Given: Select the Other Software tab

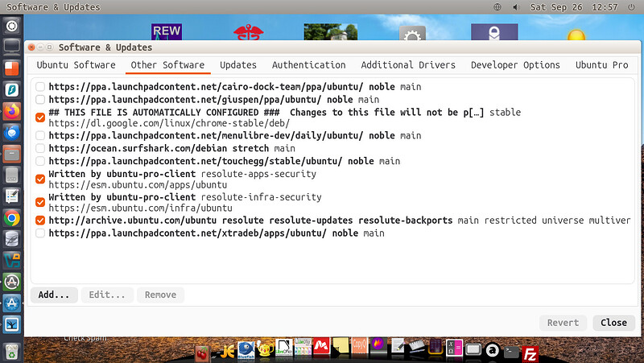Looking at the screenshot, I should (167, 65).
